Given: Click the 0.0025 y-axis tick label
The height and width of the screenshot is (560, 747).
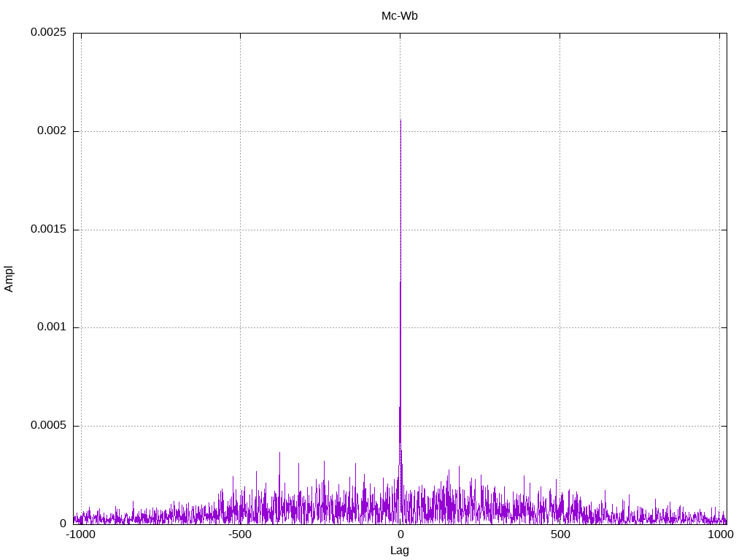Looking at the screenshot, I should tap(48, 33).
